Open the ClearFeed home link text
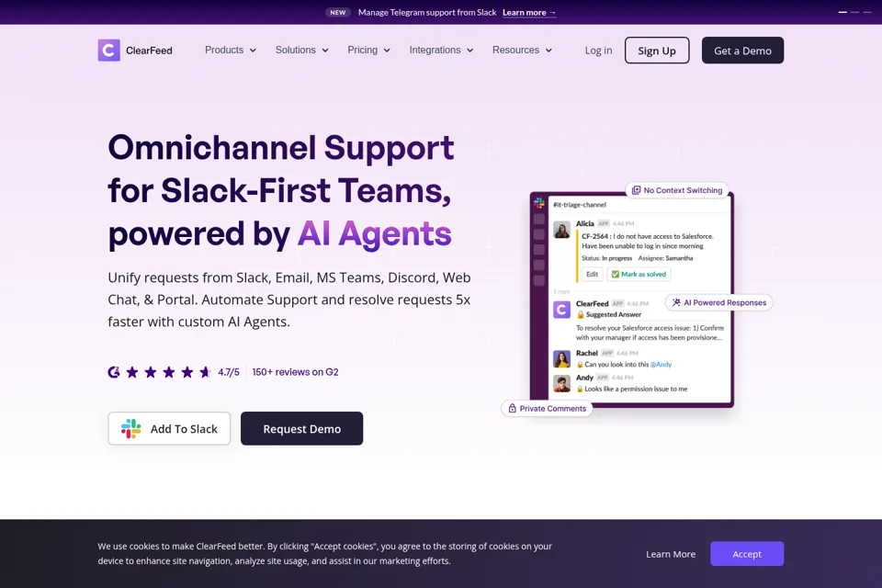882x588 pixels. click(x=149, y=51)
